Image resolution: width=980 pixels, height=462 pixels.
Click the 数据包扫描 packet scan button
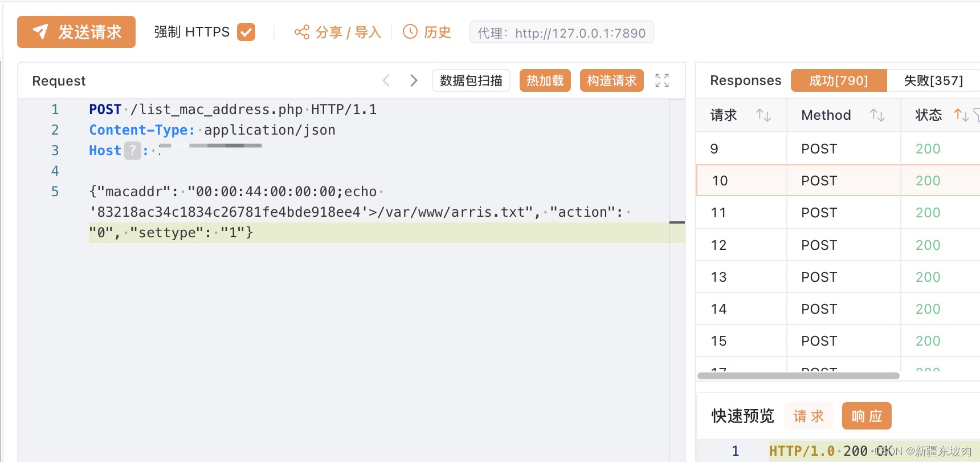pos(471,80)
